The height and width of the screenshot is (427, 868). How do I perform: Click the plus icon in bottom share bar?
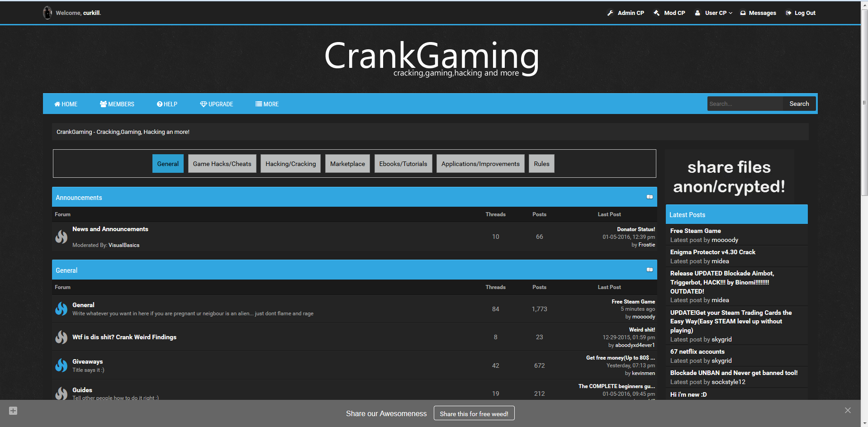pos(13,411)
